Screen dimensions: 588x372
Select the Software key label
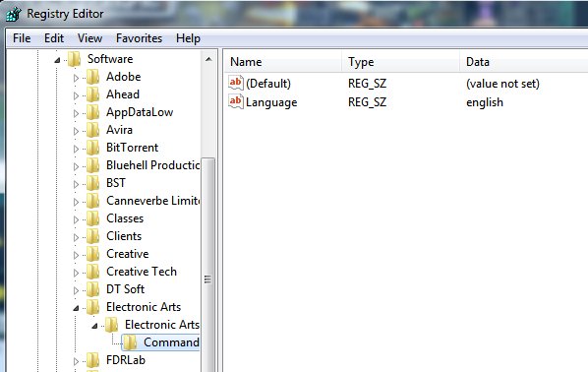click(x=110, y=59)
